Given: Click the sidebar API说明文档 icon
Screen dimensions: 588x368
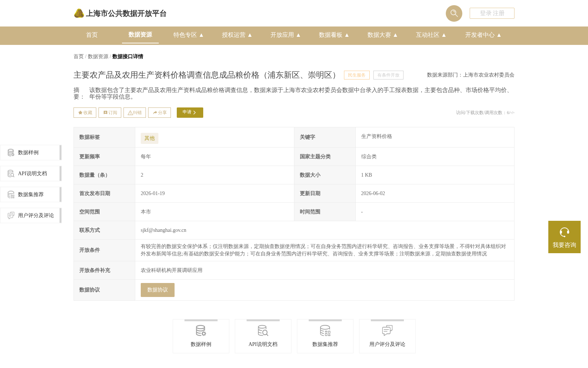Looking at the screenshot, I should click(x=11, y=173).
